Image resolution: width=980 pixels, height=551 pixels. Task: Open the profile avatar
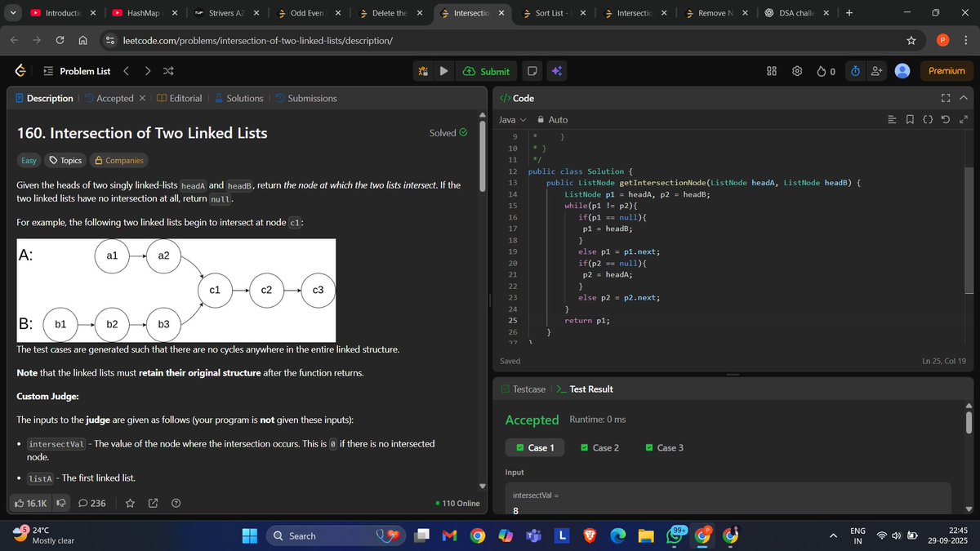coord(902,71)
